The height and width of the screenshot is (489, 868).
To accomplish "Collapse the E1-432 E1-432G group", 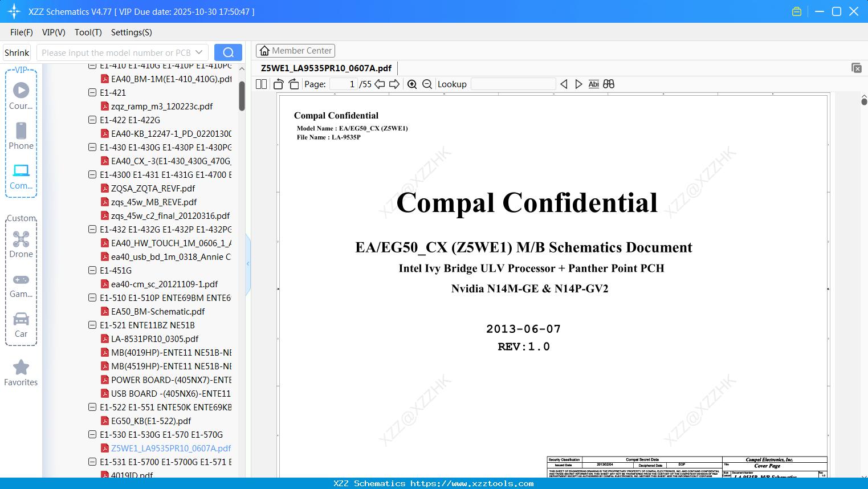I will tap(92, 229).
